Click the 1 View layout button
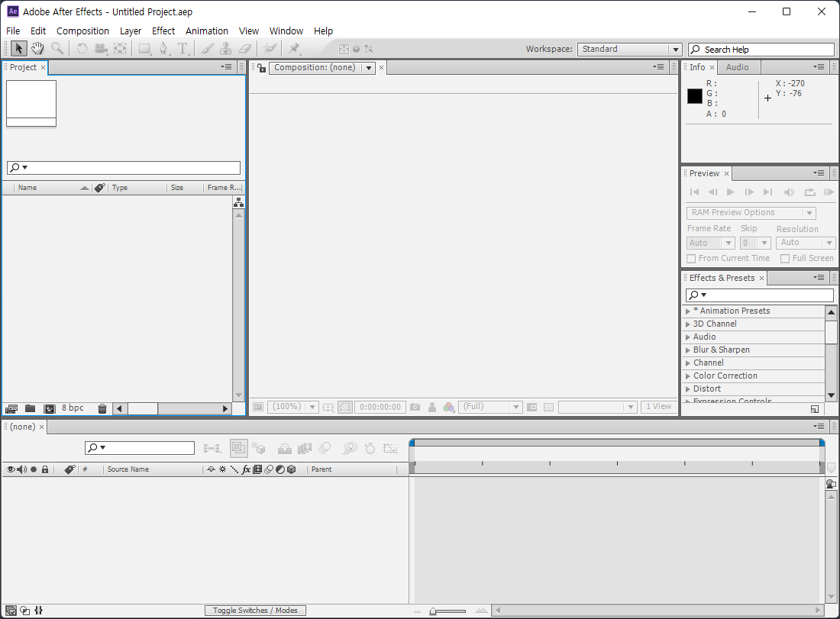 point(658,407)
